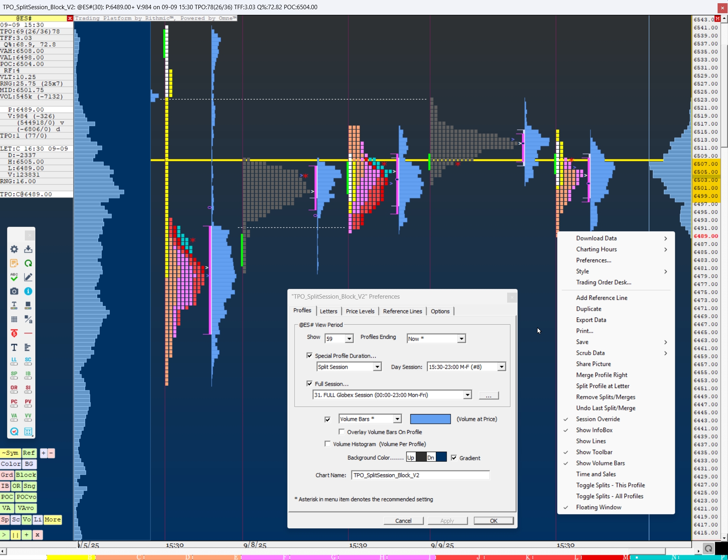Click the download data tray icon
The width and height of the screenshot is (728, 560).
coord(28,249)
